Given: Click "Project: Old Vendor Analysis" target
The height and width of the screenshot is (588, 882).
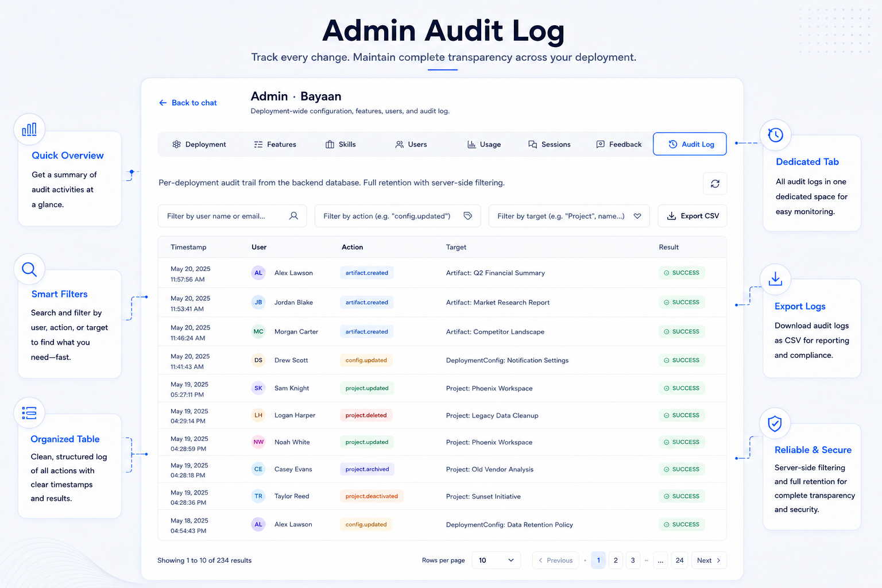Looking at the screenshot, I should pyautogui.click(x=490, y=469).
